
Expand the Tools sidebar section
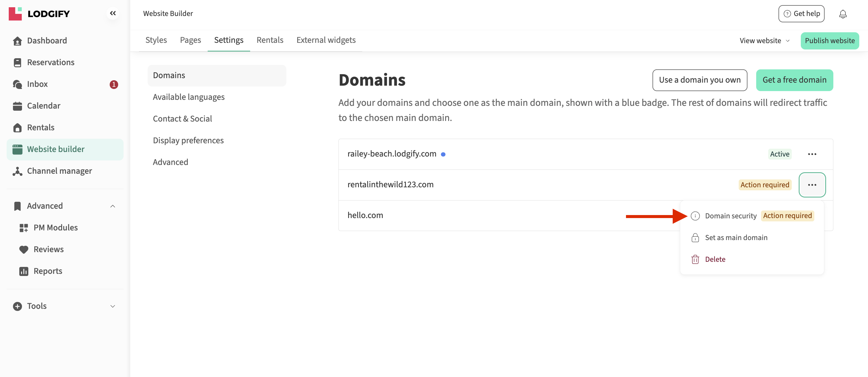112,306
